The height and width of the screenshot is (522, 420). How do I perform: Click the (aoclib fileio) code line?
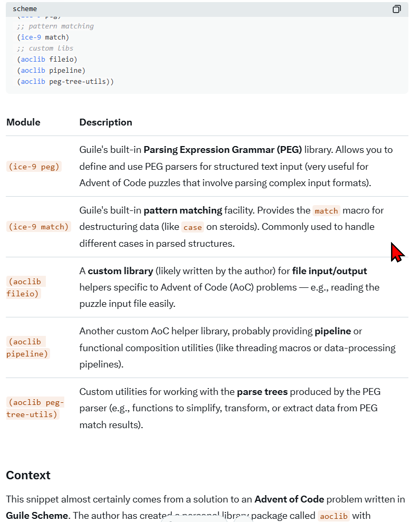[47, 60]
